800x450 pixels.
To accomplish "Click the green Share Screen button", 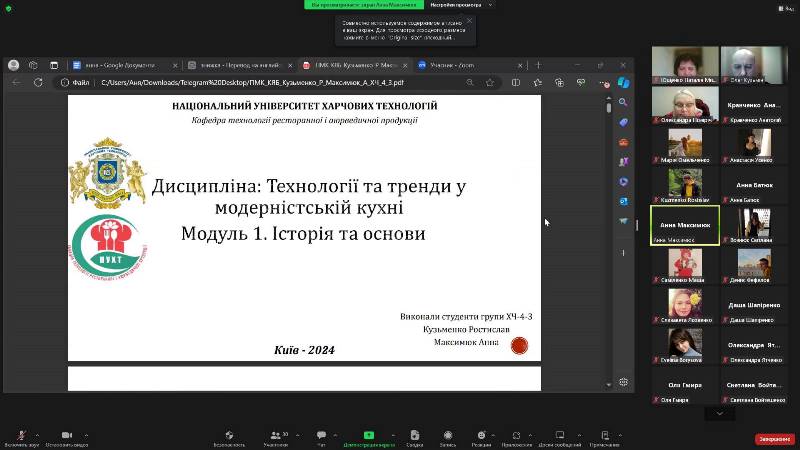I will (368, 436).
